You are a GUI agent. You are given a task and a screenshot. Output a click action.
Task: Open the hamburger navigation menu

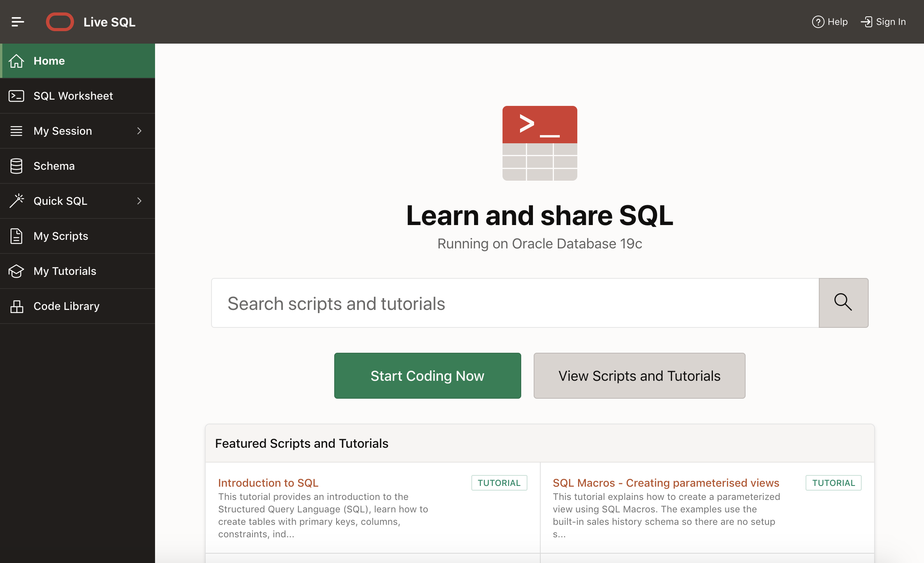tap(17, 22)
